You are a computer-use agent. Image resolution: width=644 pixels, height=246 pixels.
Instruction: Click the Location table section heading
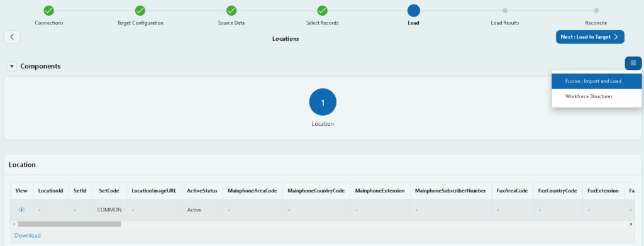[22, 165]
